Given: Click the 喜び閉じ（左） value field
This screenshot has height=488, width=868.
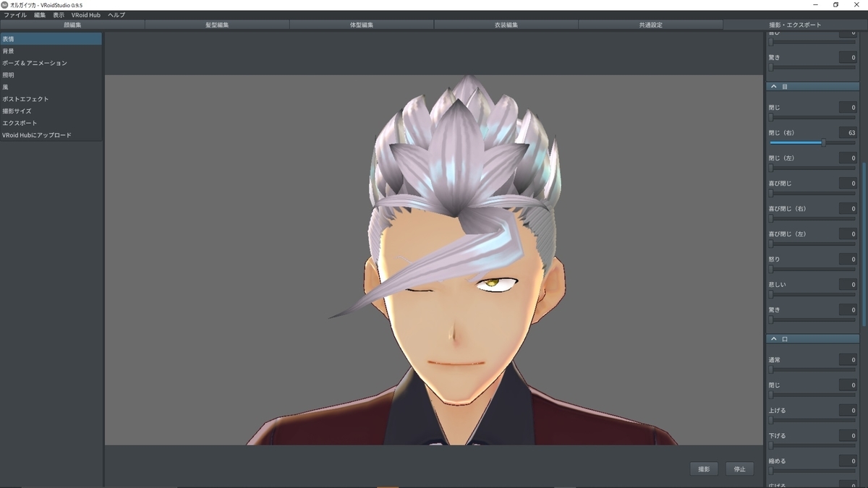Looking at the screenshot, I should (848, 234).
